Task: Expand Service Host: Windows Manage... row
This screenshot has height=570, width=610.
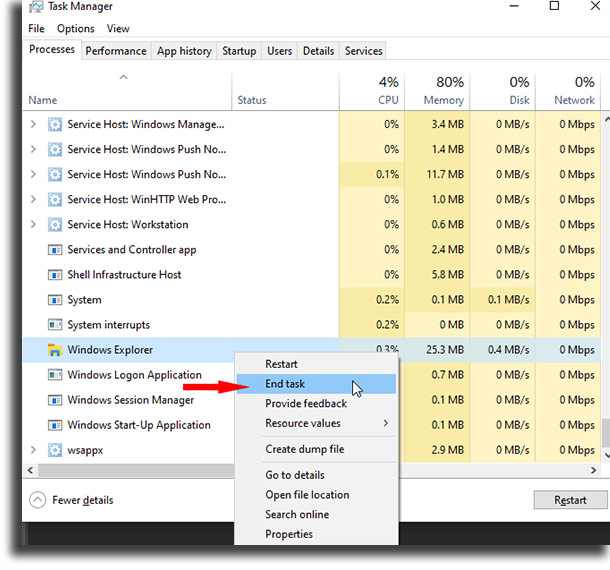Action: pyautogui.click(x=33, y=125)
